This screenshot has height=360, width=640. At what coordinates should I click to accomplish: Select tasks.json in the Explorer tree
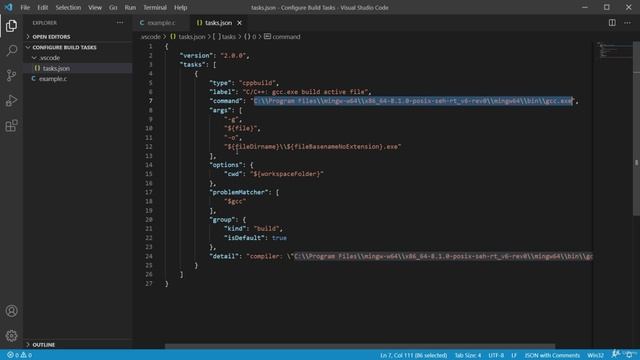[x=78, y=68]
